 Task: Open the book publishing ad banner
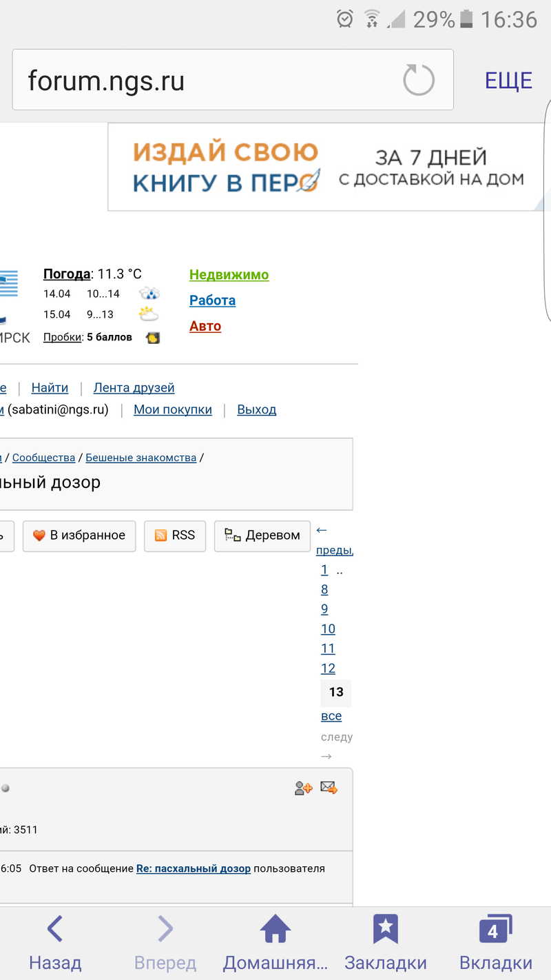click(x=329, y=167)
